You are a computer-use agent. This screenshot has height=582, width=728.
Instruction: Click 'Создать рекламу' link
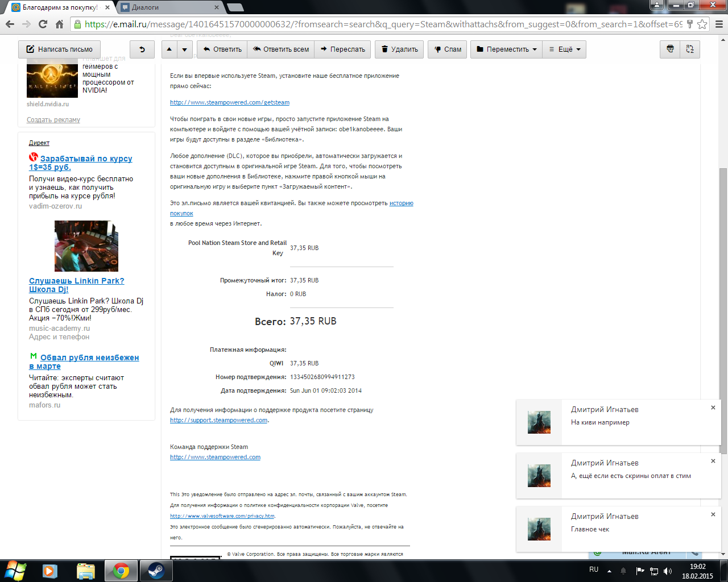[x=53, y=120]
